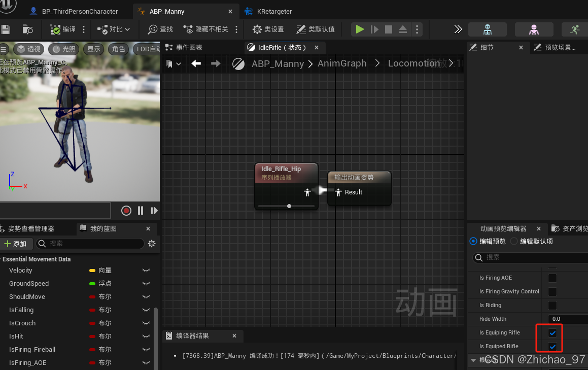Screen dimensions: 588x370
Task: Compile the ABP_Manny blueprint
Action: (63, 29)
